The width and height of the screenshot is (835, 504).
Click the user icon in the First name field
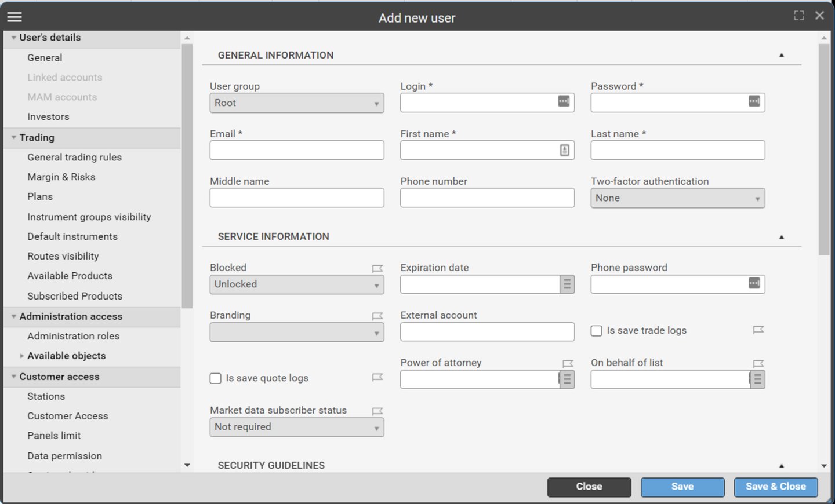click(x=563, y=150)
